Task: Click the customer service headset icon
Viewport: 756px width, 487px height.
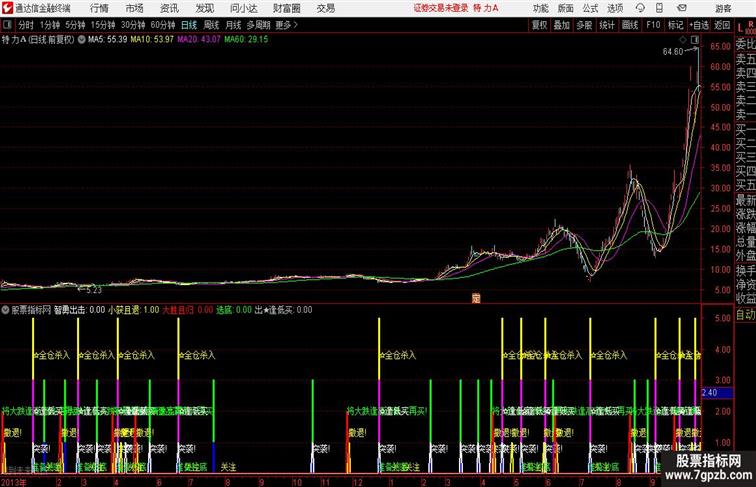Action: 640,8
